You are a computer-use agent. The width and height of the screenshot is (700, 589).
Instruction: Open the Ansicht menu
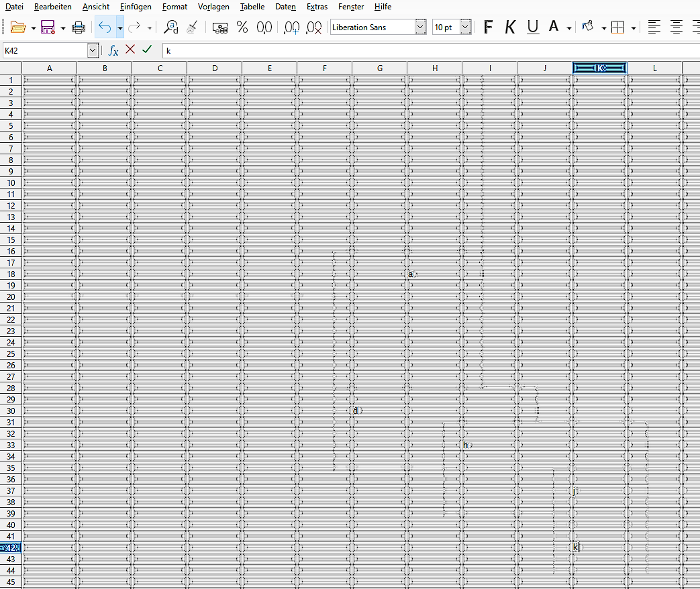coord(96,7)
